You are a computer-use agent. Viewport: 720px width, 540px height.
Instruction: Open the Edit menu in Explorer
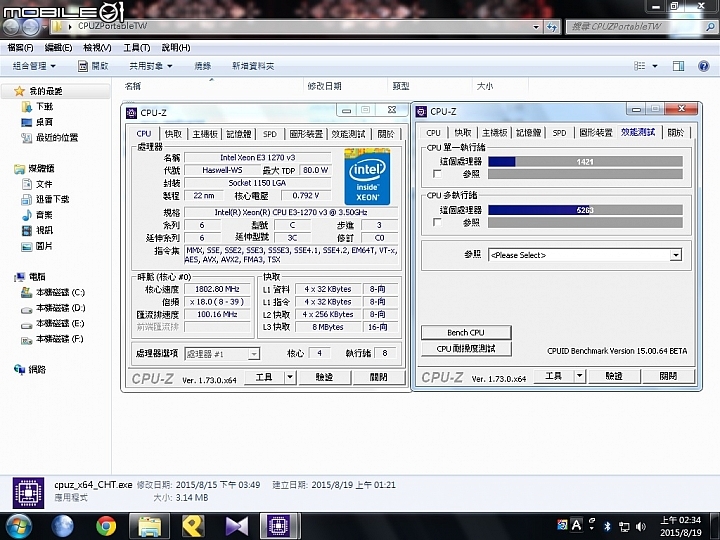pos(58,47)
